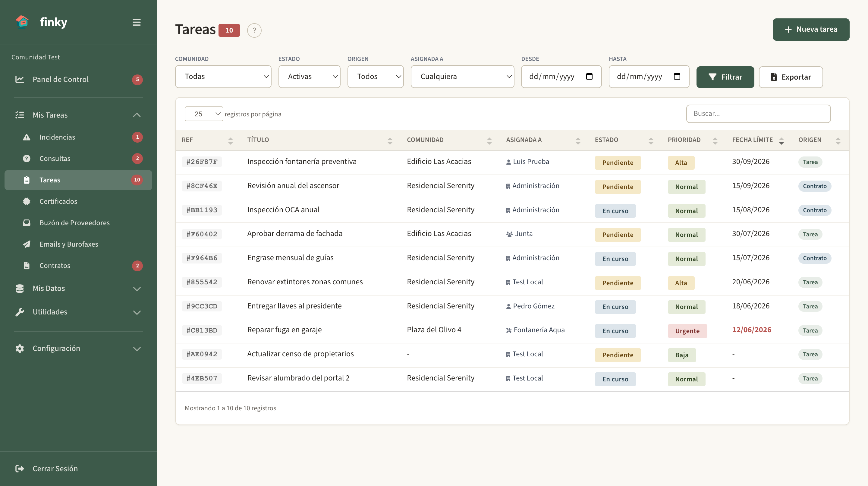Screen dimensions: 868x486
Task: Create a task with Nueva tarea
Action: coord(811,30)
